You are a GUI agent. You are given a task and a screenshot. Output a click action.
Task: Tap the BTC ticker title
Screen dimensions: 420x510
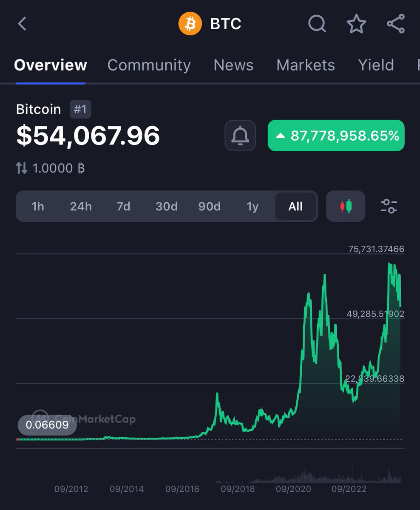226,24
